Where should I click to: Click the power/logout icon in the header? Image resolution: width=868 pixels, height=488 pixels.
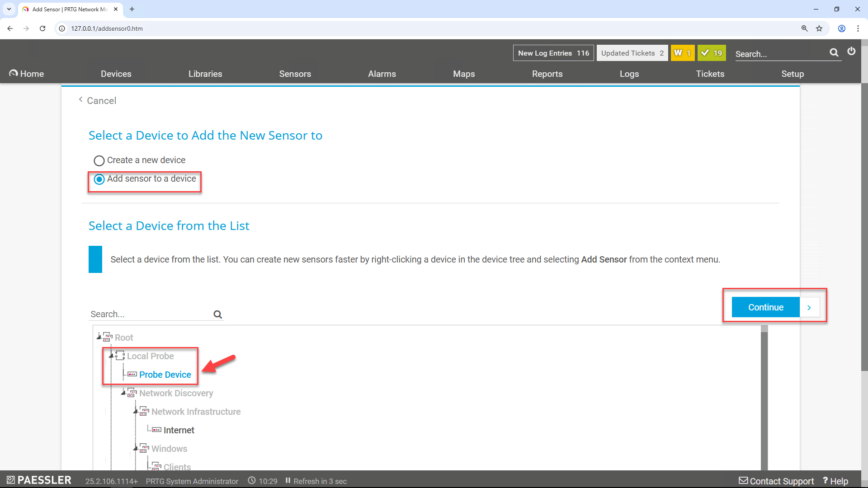852,52
